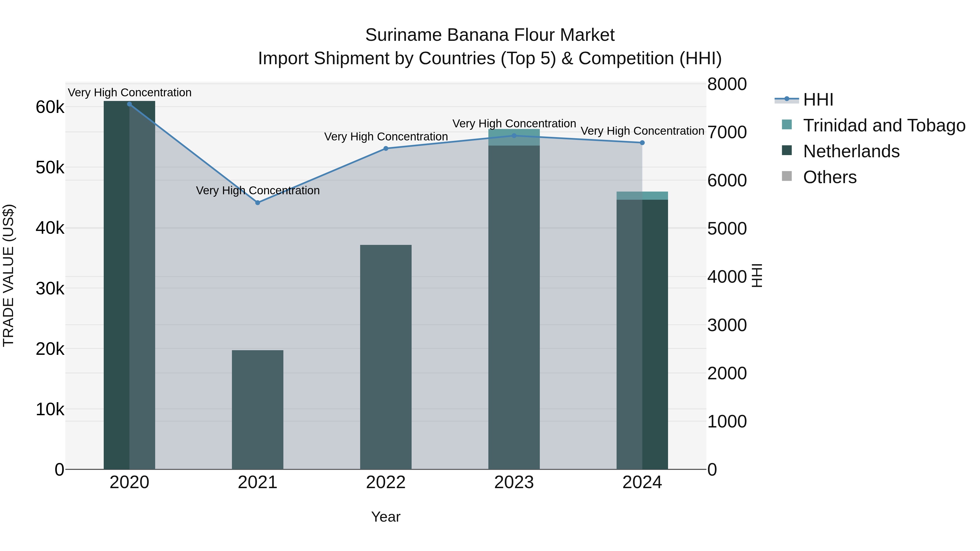Click the 2022 Netherlands bar
This screenshot has width=980, height=551.
pyautogui.click(x=386, y=357)
